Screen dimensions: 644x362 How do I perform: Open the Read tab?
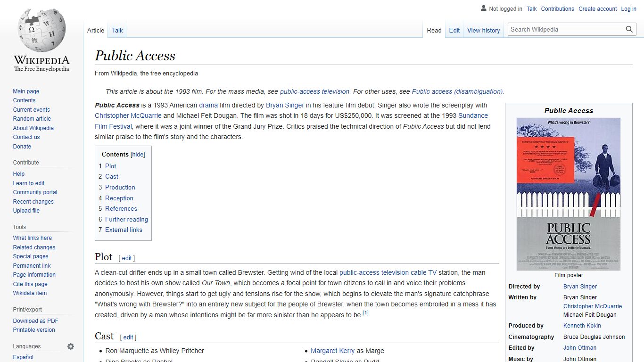click(x=434, y=30)
